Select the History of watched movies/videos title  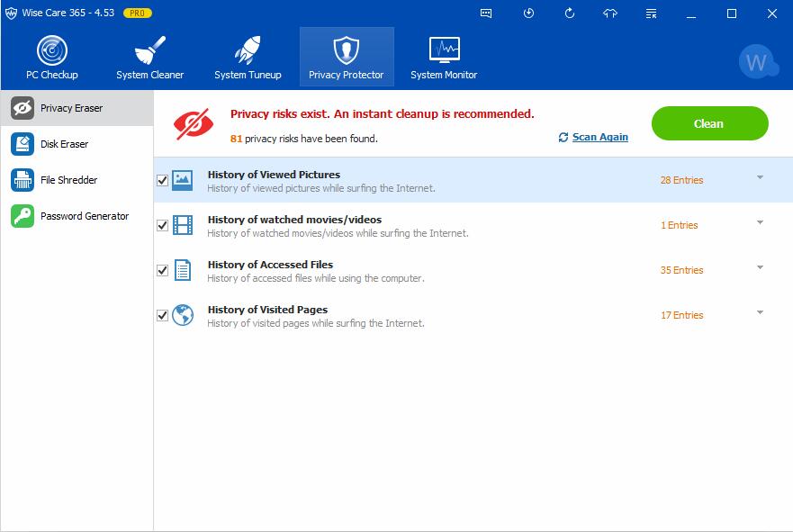point(294,220)
